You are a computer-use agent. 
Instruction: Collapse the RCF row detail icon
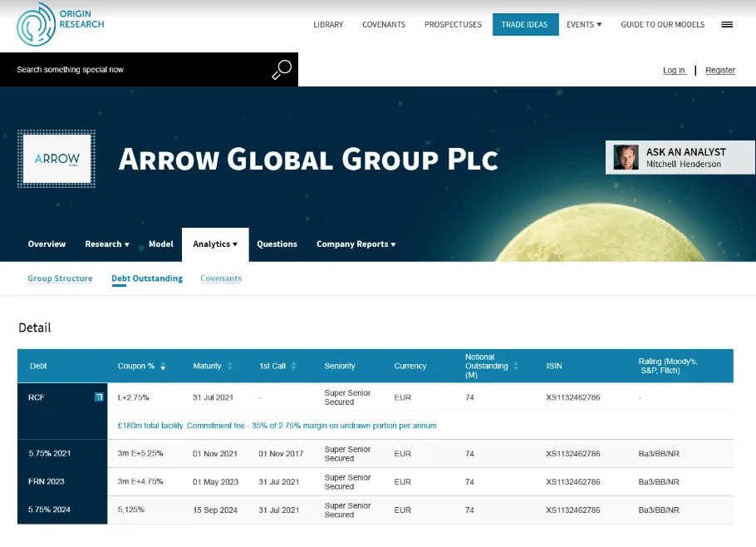(x=99, y=397)
